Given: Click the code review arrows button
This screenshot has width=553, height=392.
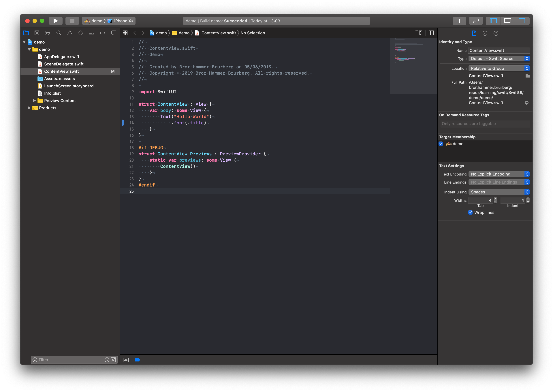Looking at the screenshot, I should 476,21.
